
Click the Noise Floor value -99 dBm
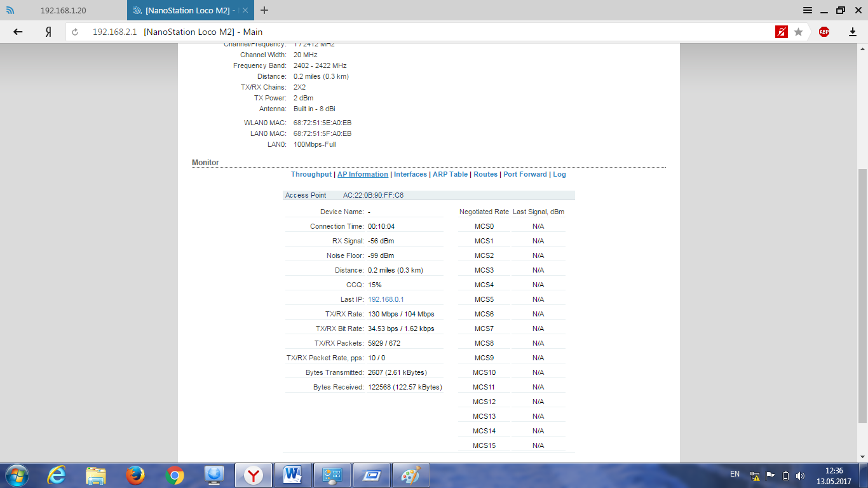tap(381, 255)
